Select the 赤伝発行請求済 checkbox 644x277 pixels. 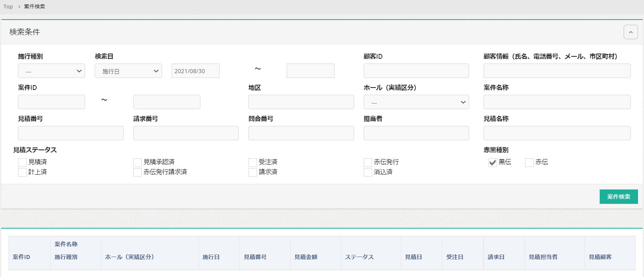(138, 172)
